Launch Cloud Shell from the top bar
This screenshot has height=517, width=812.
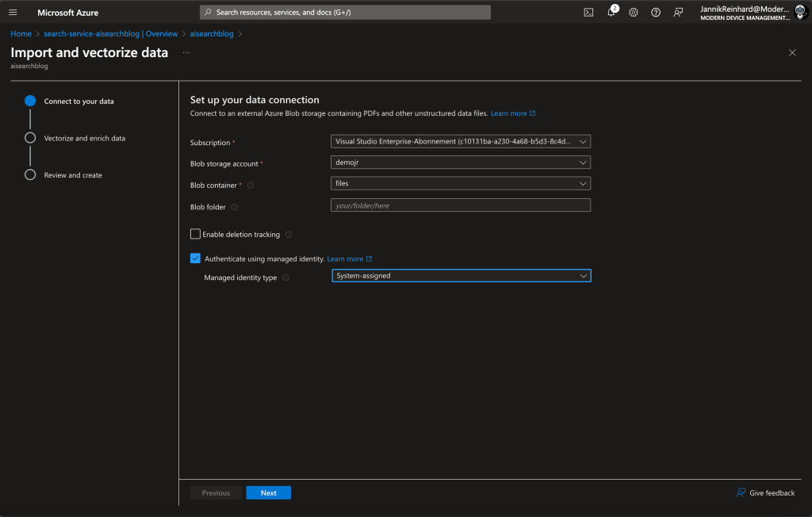point(588,13)
